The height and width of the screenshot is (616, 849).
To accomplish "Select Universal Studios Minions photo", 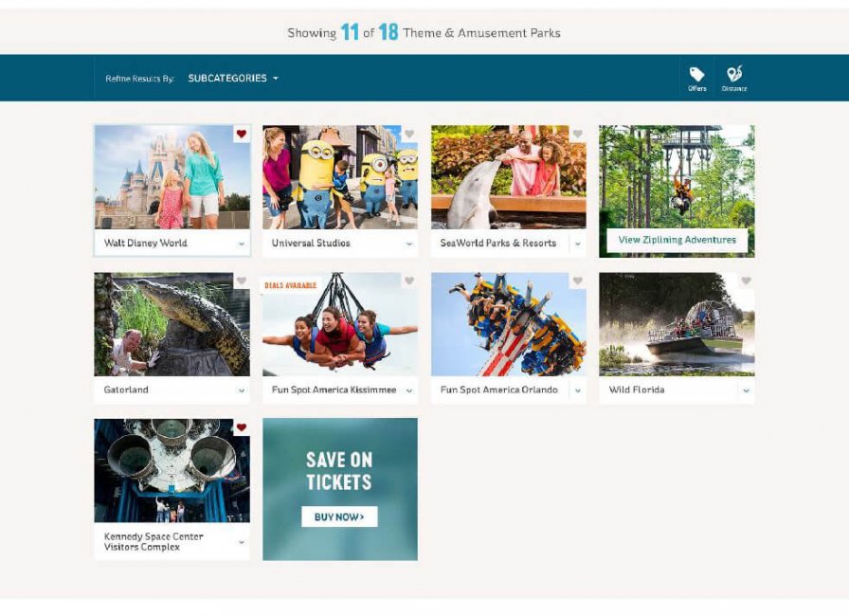I will click(340, 177).
